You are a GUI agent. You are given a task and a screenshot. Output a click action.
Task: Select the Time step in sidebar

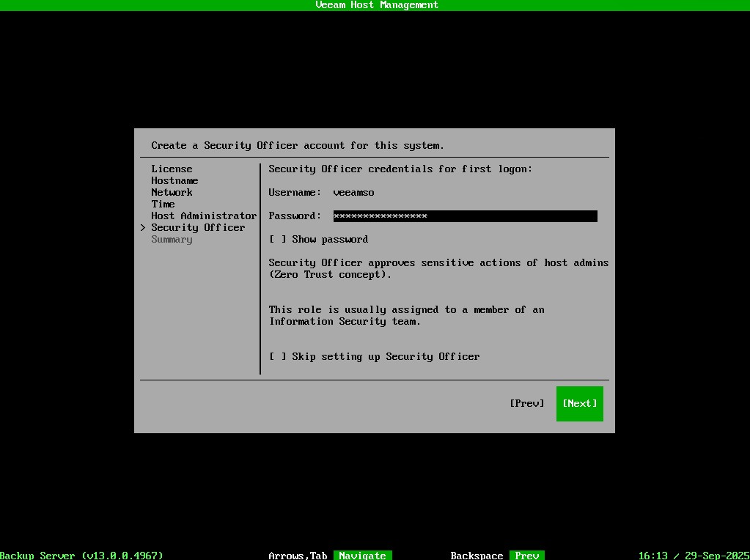pos(163,204)
